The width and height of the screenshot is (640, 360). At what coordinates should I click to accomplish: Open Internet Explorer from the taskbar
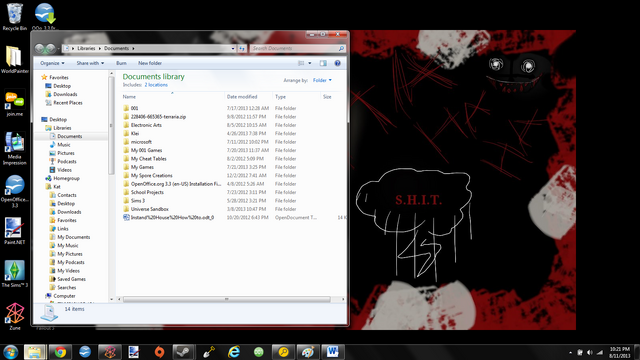(x=234, y=352)
